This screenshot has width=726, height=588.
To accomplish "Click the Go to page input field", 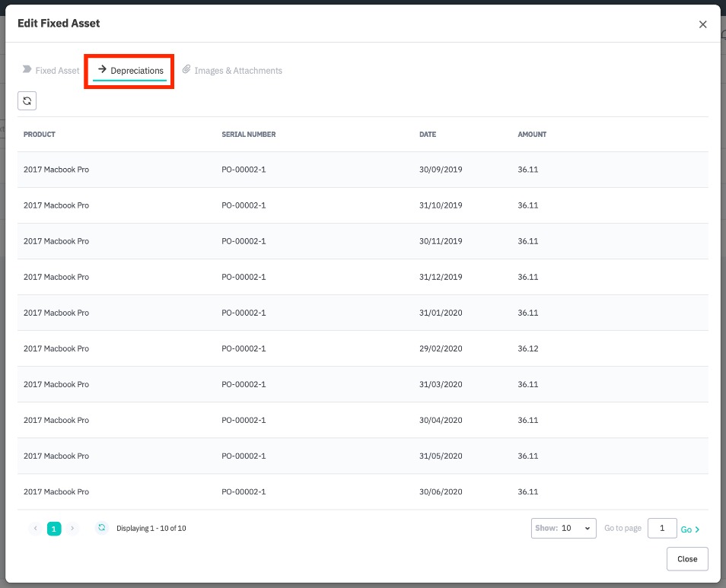I will click(x=661, y=528).
